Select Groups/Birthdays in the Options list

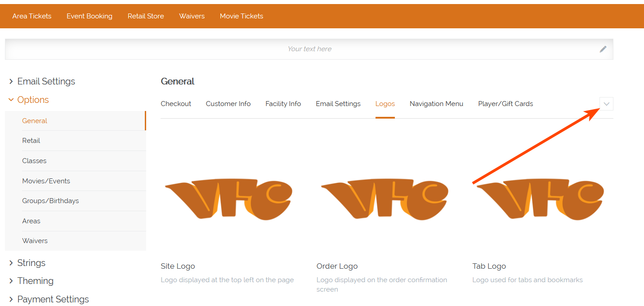point(50,201)
